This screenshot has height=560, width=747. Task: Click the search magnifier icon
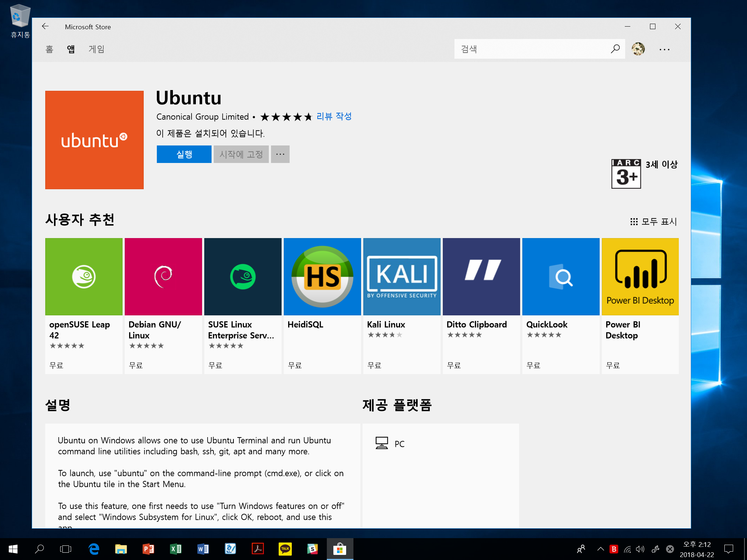coord(615,49)
